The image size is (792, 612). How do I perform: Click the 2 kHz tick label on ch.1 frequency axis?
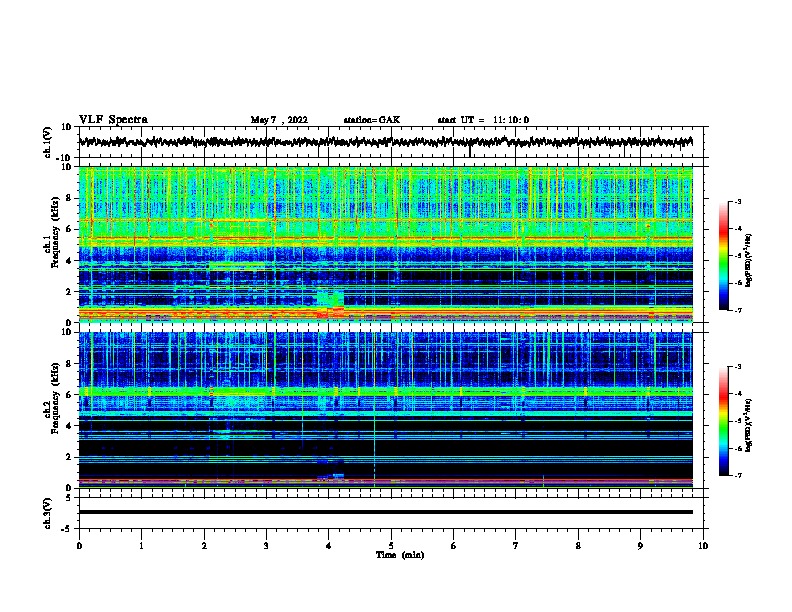[x=69, y=291]
